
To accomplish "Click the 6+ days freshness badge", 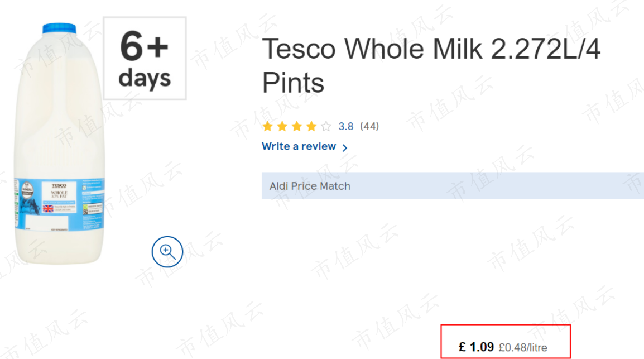I will click(x=145, y=58).
